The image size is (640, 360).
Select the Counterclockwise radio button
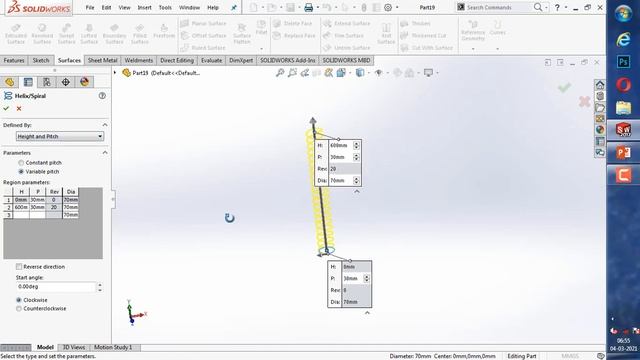(19, 309)
